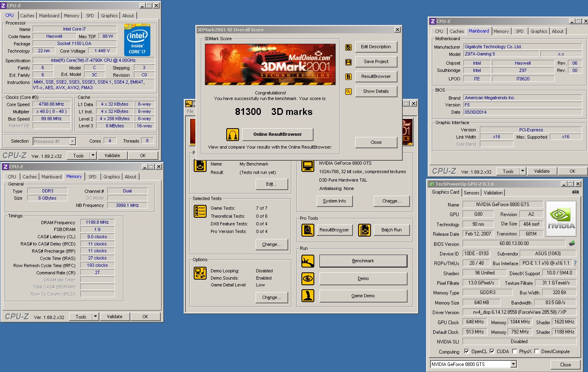Click the project name edit icon
This screenshot has height=372, width=588.
coord(200,166)
